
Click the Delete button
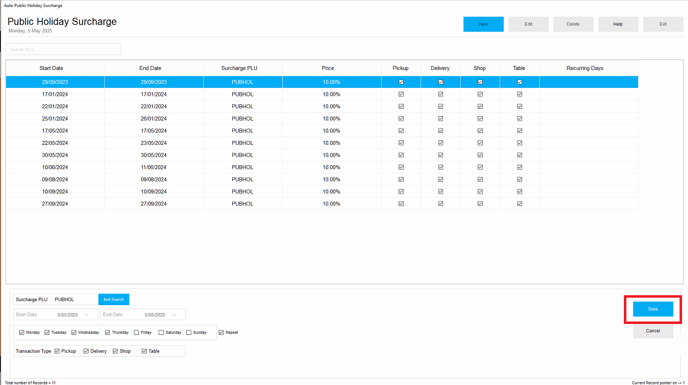(573, 24)
